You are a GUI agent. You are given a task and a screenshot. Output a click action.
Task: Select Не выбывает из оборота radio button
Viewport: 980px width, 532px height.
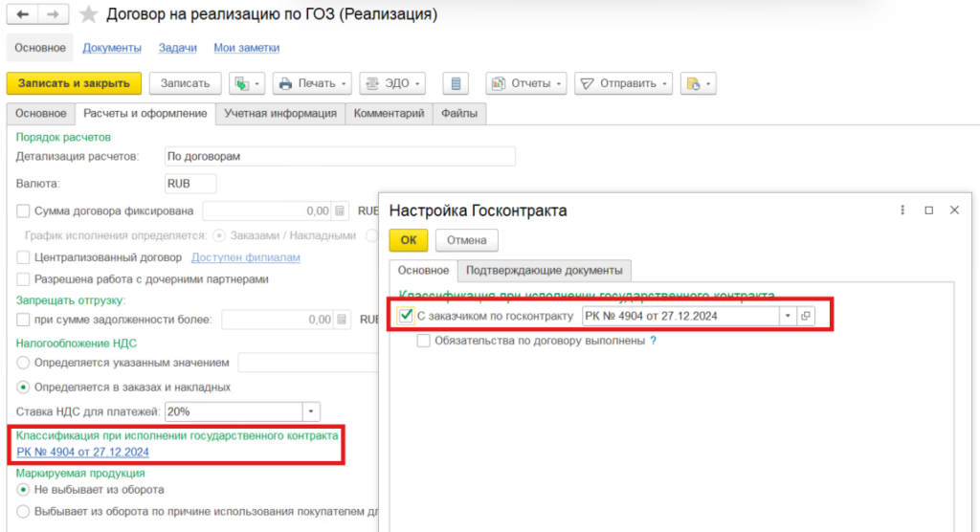(x=23, y=490)
